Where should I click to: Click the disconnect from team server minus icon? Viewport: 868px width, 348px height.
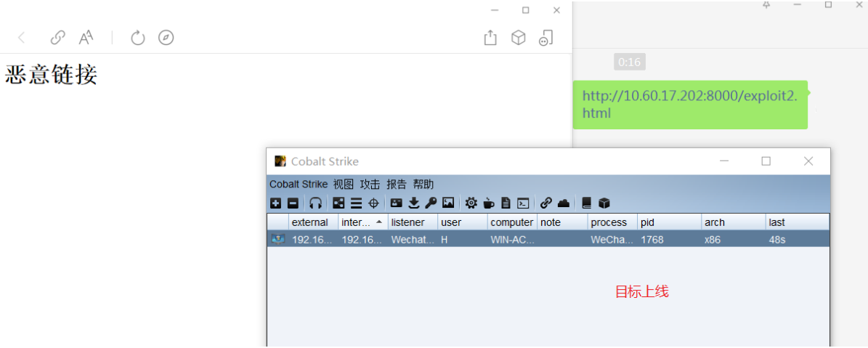pos(293,203)
